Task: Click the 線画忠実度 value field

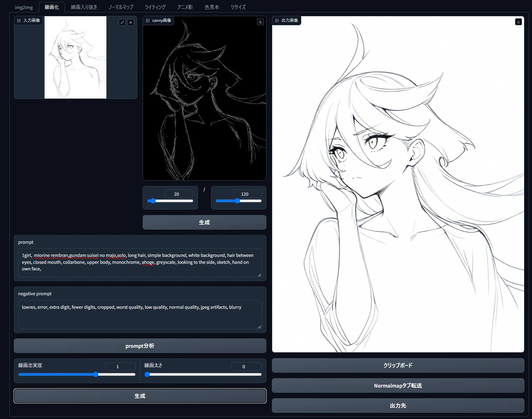Action: point(120,366)
